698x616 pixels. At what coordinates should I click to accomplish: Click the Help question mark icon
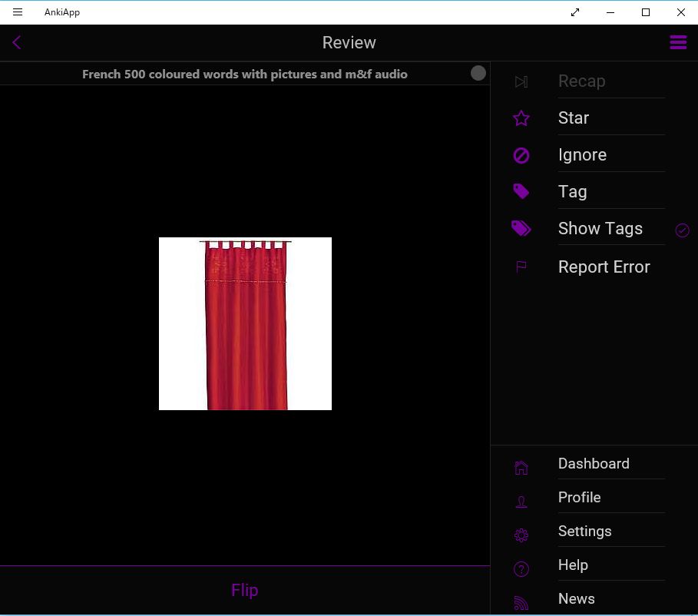coord(521,569)
